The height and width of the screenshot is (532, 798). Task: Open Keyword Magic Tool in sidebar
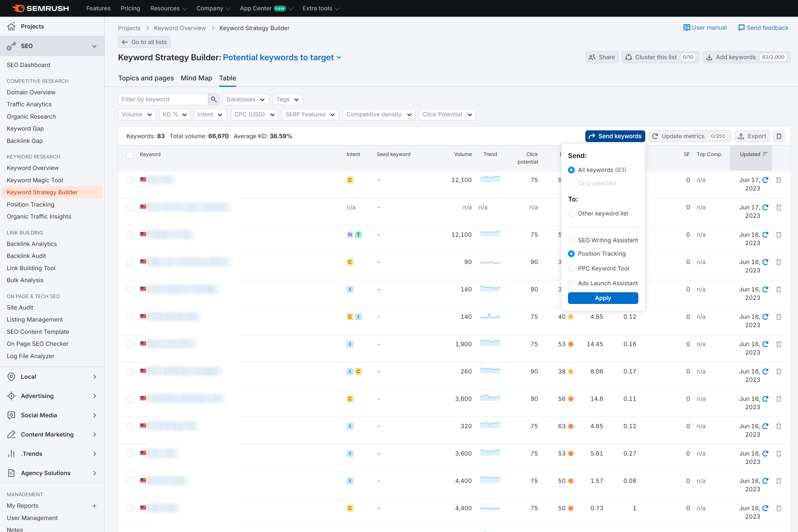pyautogui.click(x=35, y=180)
